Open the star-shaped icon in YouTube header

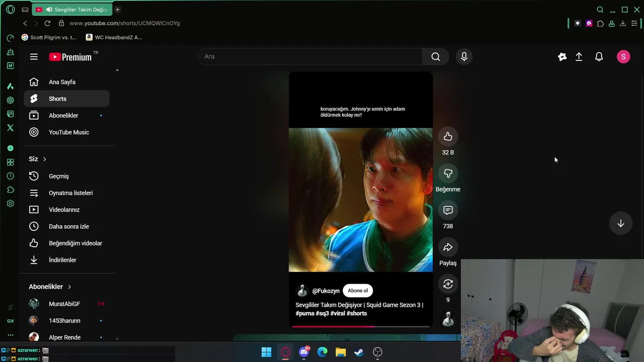(x=562, y=57)
